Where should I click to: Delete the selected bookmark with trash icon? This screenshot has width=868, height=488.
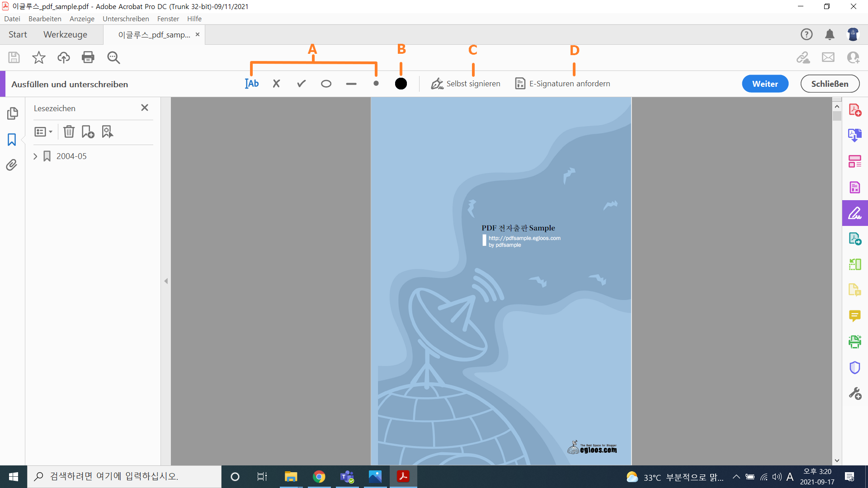[x=69, y=132]
